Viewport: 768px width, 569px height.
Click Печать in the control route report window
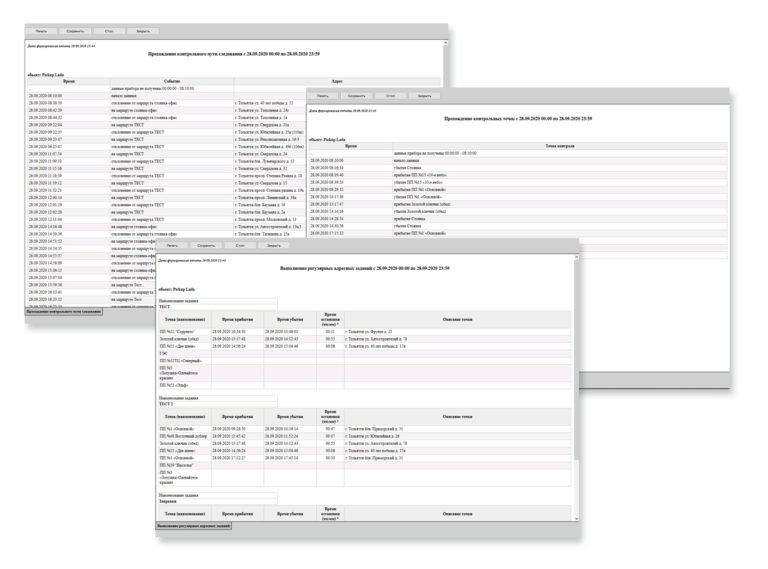point(41,31)
